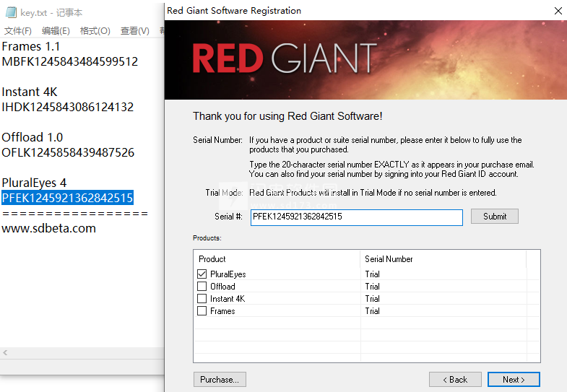Click the OFLK1245858439487526 serial in Notepad
The image size is (567, 392).
coord(68,153)
